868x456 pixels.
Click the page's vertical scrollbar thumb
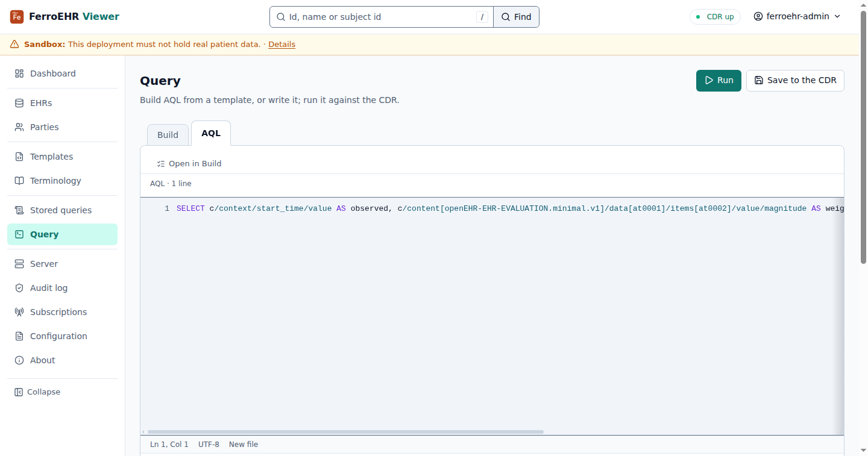tap(863, 137)
